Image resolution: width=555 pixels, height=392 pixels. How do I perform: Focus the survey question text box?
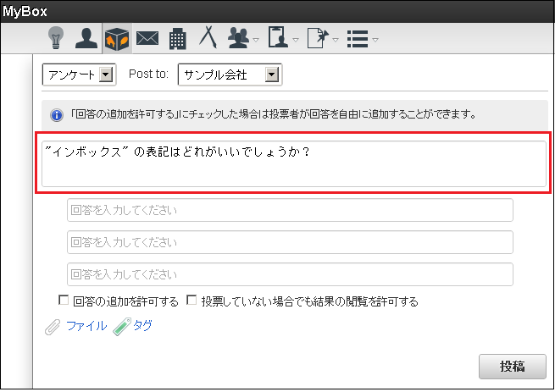point(294,163)
